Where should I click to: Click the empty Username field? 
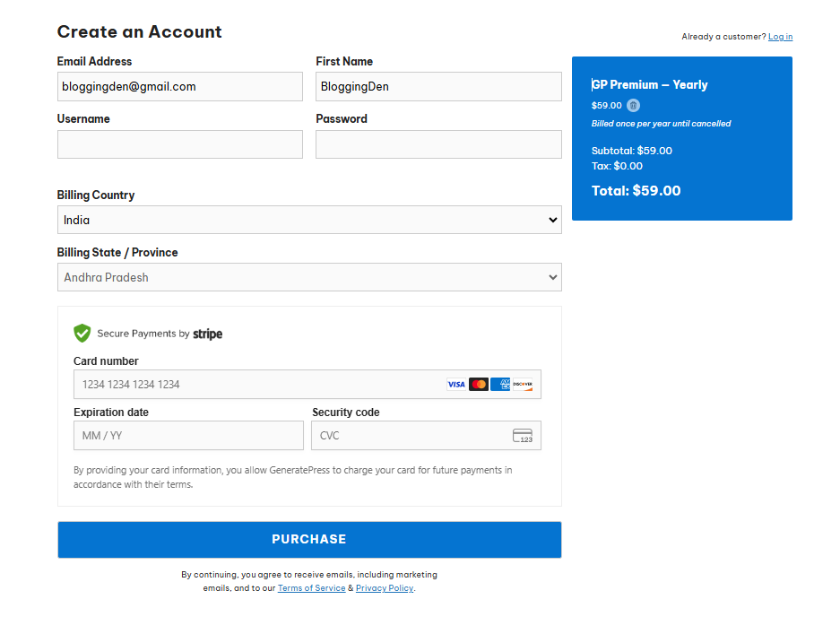(x=179, y=144)
